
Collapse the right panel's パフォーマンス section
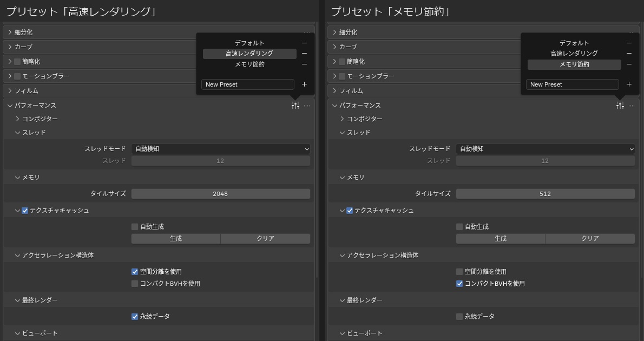(335, 106)
